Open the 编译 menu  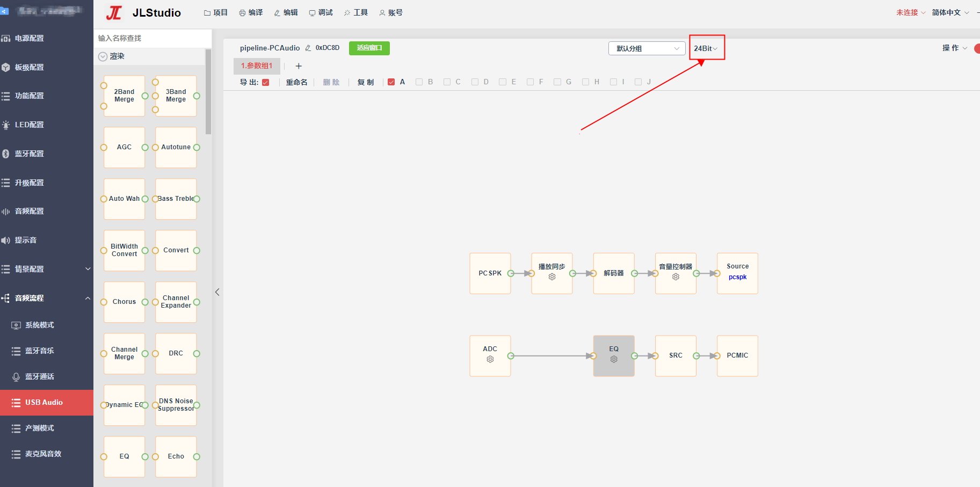[251, 12]
